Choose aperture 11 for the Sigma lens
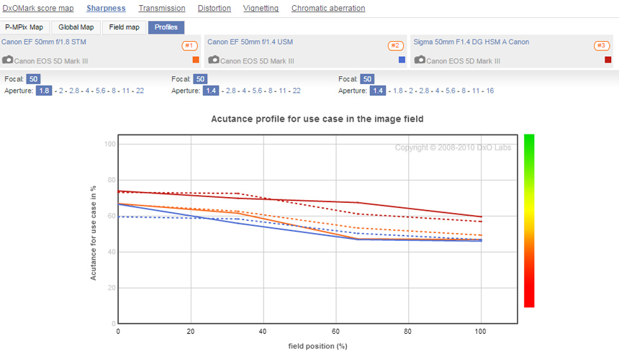The height and width of the screenshot is (364, 619). tap(476, 91)
